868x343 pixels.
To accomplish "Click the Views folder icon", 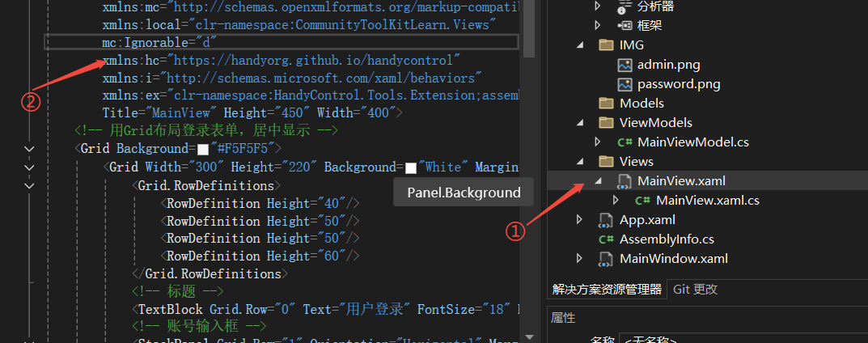I will 606,161.
